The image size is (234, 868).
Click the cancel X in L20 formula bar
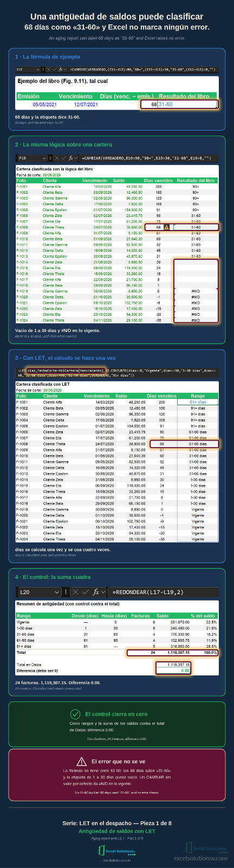[75, 592]
